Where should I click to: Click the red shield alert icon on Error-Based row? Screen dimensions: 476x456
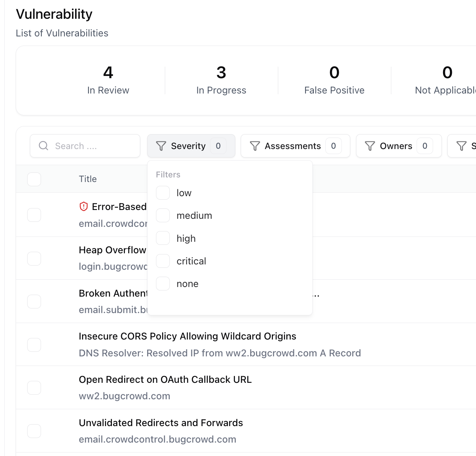[84, 207]
